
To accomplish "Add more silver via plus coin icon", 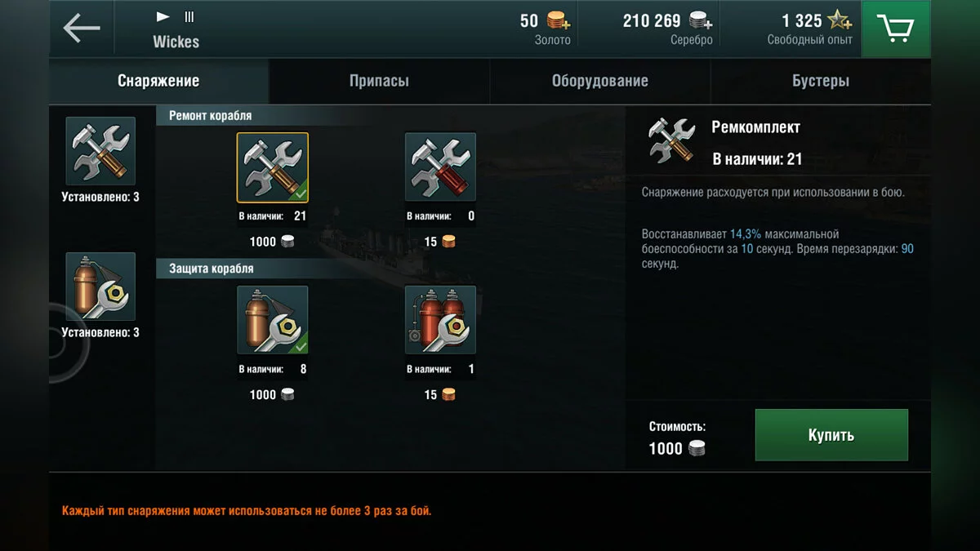I will [701, 20].
